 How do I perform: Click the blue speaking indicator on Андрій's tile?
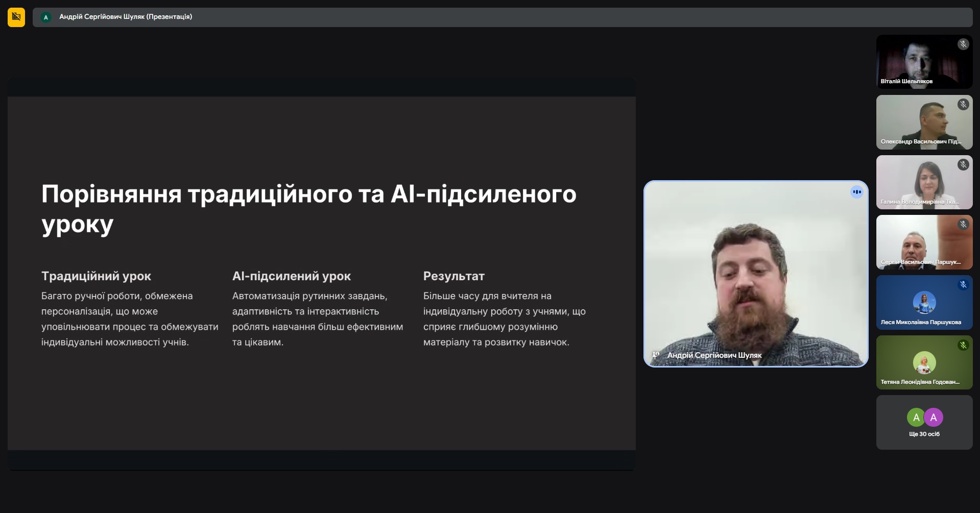[x=856, y=192]
